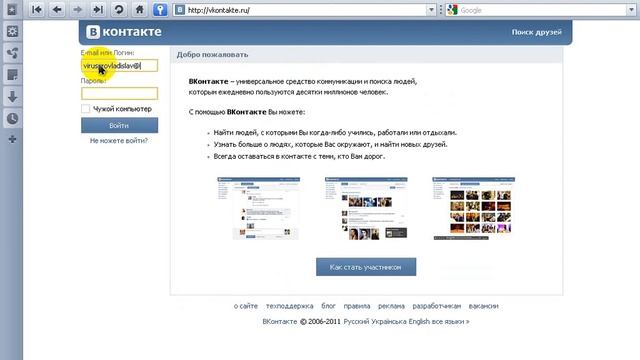Screen dimensions: 640x360
Task: Click the Войти login button
Action: pos(119,125)
